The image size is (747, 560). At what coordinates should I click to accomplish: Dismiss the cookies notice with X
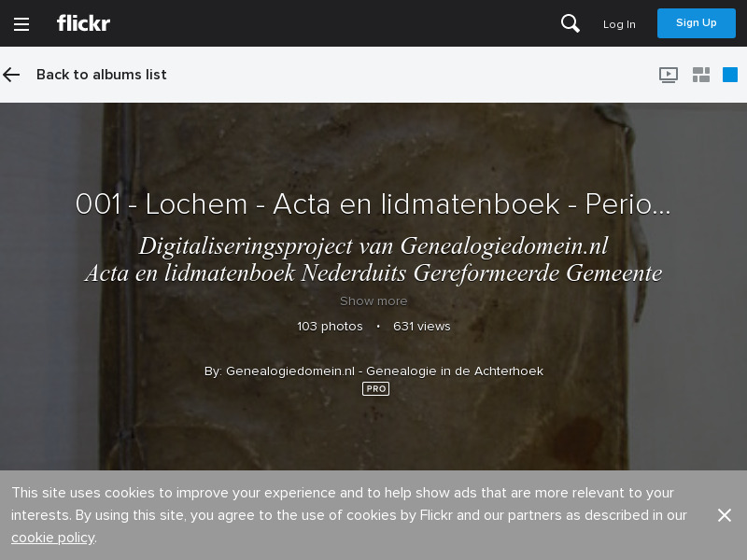(x=725, y=515)
